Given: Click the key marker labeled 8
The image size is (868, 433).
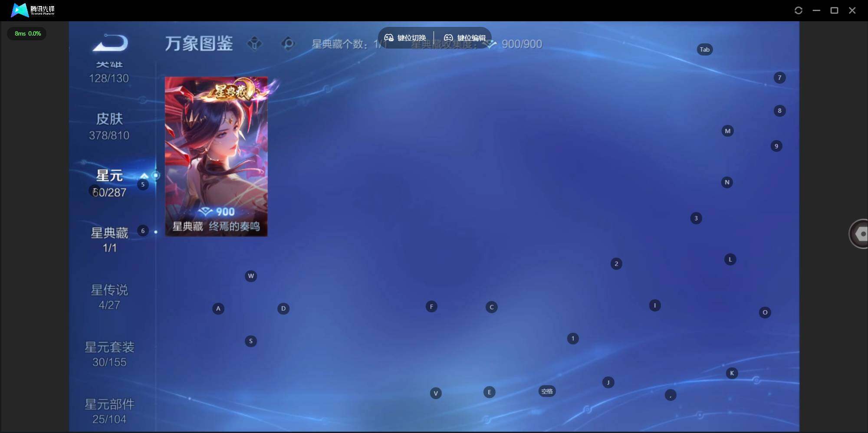Looking at the screenshot, I should point(779,111).
